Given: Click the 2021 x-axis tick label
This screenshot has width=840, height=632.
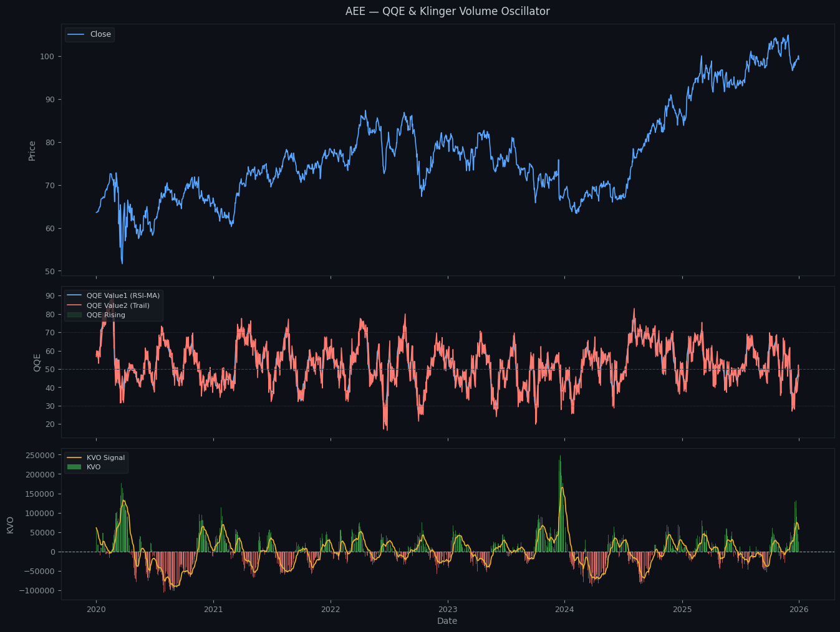Looking at the screenshot, I should 213,609.
